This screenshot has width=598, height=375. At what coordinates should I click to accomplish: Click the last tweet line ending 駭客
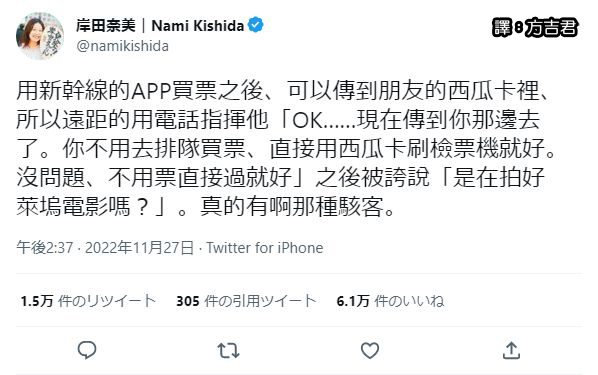(x=206, y=207)
